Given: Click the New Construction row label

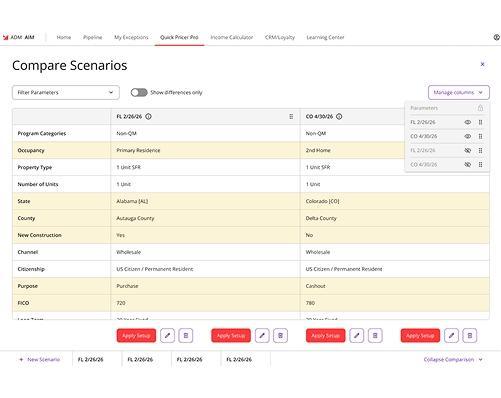Looking at the screenshot, I should click(39, 235).
